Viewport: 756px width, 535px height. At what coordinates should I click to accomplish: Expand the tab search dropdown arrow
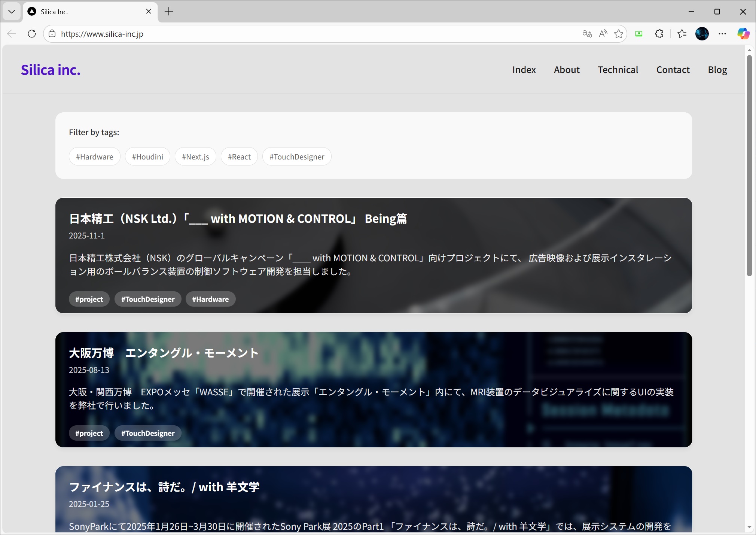click(x=12, y=11)
